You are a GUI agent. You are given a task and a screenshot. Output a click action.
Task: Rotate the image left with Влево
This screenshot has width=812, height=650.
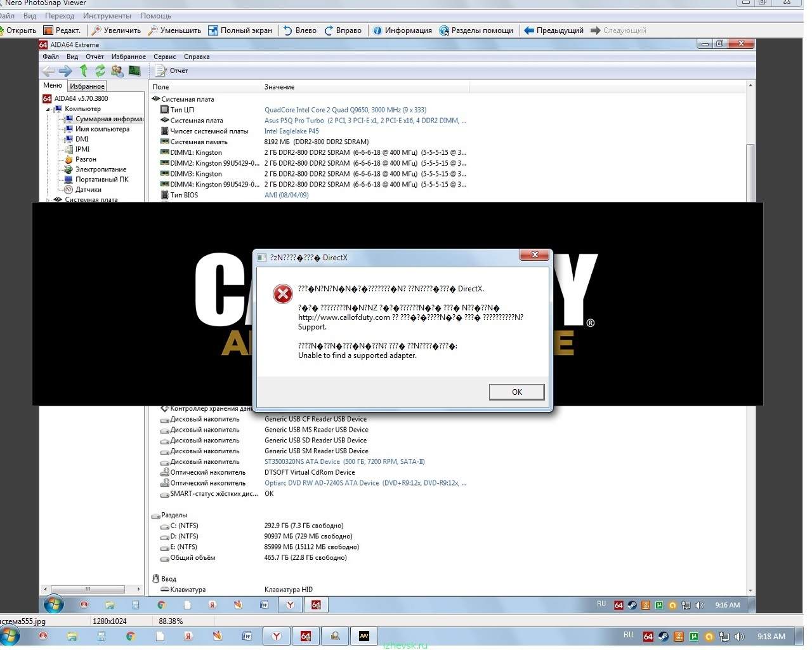click(299, 30)
